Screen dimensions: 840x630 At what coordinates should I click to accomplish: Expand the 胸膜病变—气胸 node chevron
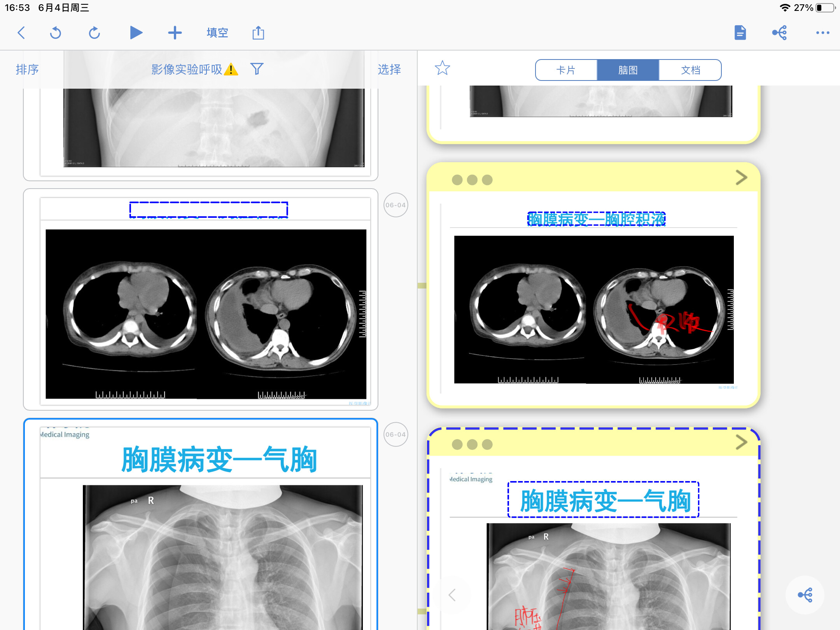(741, 442)
